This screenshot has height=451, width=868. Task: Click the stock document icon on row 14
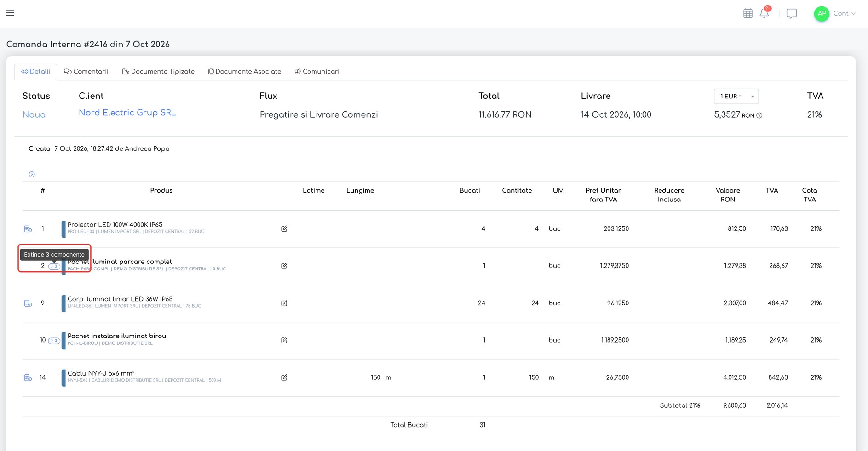click(28, 377)
